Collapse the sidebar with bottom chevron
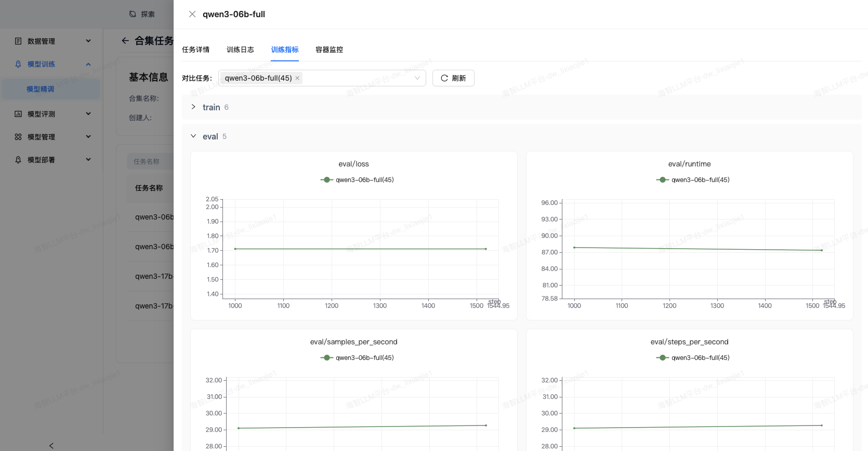Screen dimensions: 868x451 coord(51,445)
